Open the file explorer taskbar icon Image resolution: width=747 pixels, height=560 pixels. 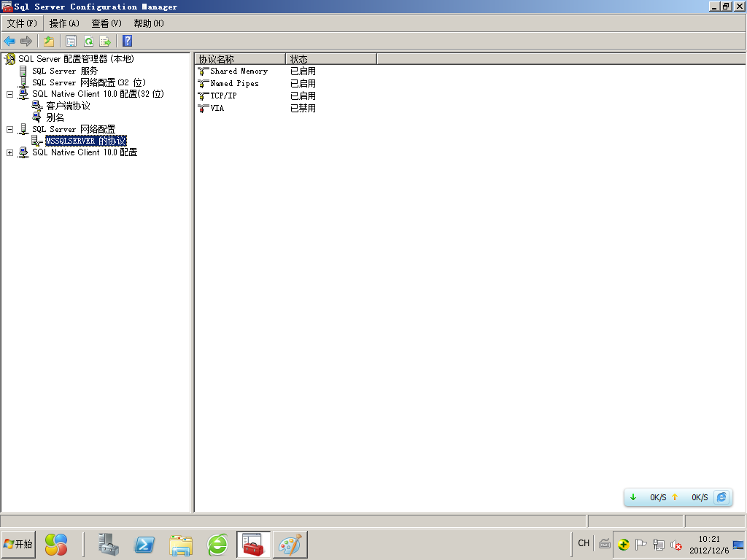point(181,545)
